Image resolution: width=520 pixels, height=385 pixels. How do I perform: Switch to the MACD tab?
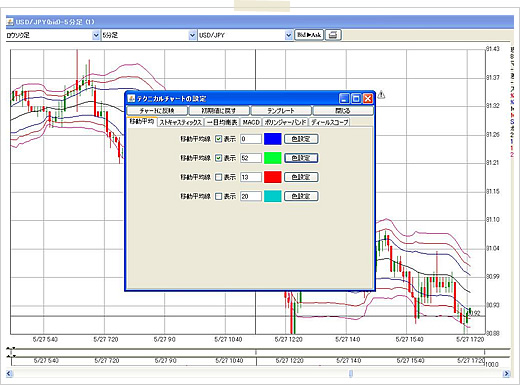coord(251,122)
